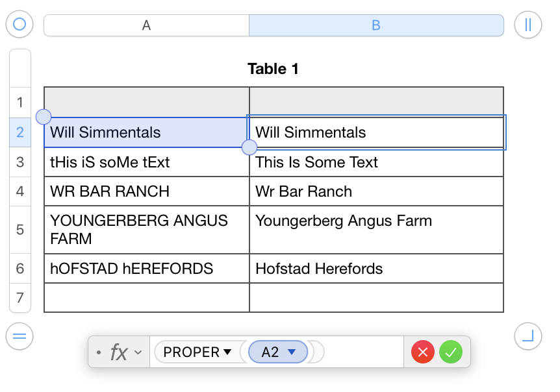The height and width of the screenshot is (392, 560).
Task: Click the green accept formula checkmark
Action: point(451,352)
